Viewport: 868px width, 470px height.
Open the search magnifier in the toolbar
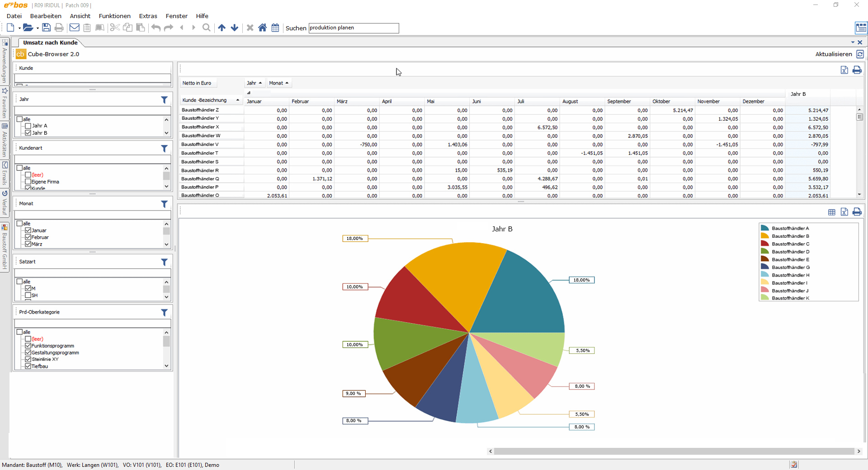(207, 28)
